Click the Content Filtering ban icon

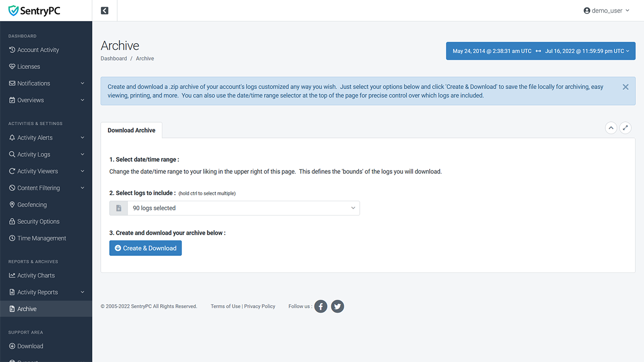pos(13,188)
